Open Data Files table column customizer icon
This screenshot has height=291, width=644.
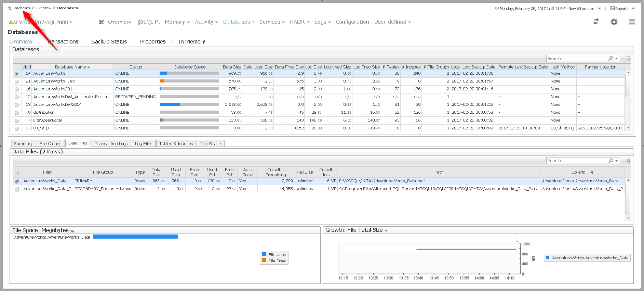(x=628, y=161)
